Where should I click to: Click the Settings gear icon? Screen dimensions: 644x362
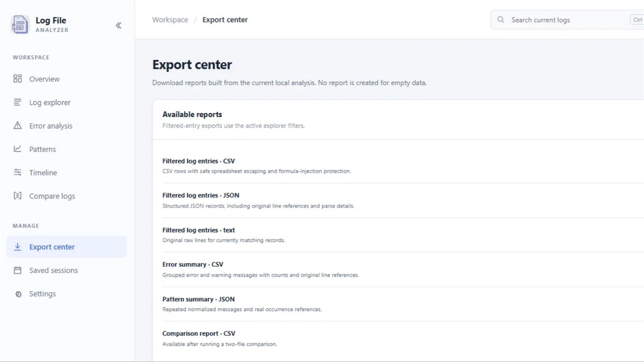[18, 294]
